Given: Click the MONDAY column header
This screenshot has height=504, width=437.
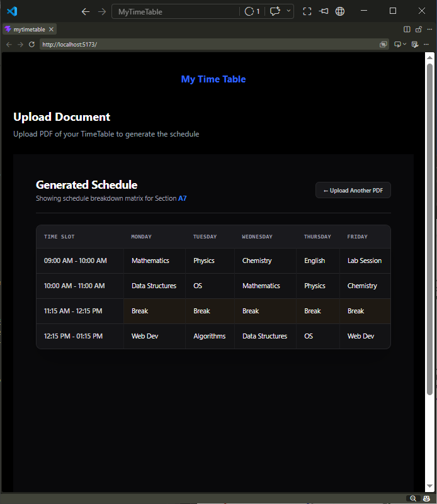Looking at the screenshot, I should (141, 237).
